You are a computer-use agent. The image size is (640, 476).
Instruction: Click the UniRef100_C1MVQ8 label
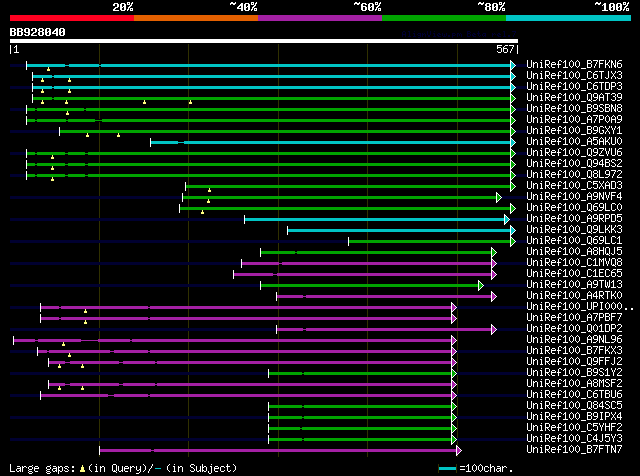[x=574, y=263]
